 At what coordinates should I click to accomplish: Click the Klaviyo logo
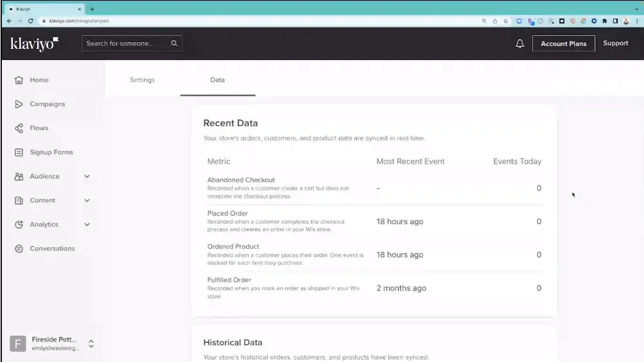[x=34, y=44]
